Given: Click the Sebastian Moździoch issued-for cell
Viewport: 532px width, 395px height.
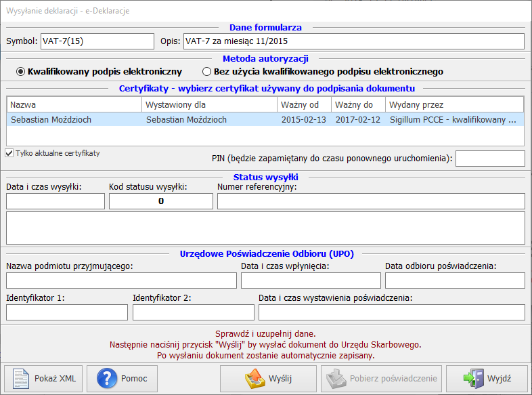Looking at the screenshot, I should coord(186,119).
